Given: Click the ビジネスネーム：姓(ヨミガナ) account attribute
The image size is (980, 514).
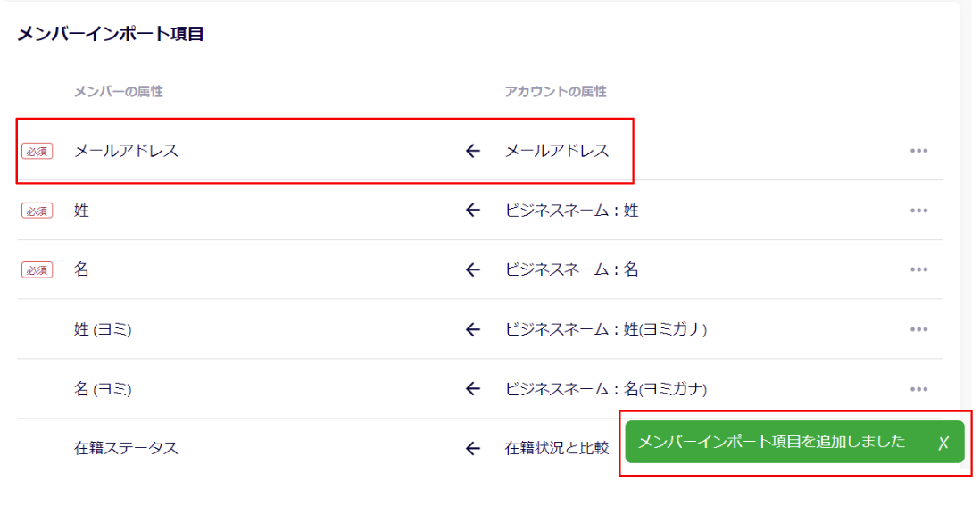Looking at the screenshot, I should [x=605, y=329].
